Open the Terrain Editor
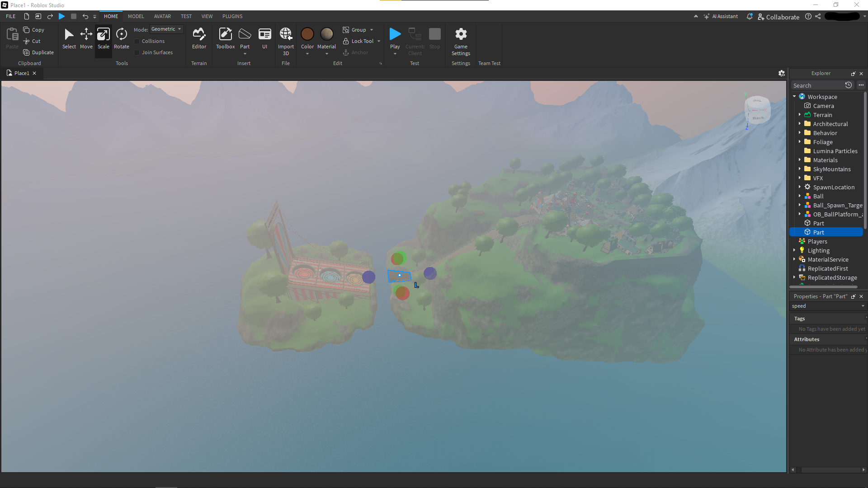The image size is (868, 488). pos(199,38)
